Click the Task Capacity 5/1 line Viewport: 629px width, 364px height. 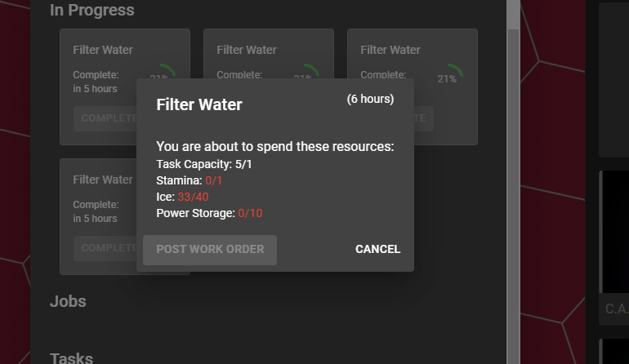[203, 164]
